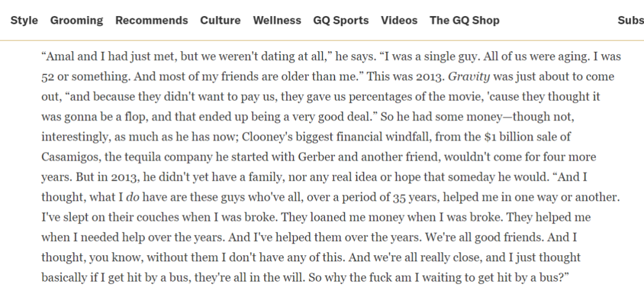Click the name Amal at paragraph start

click(x=57, y=57)
